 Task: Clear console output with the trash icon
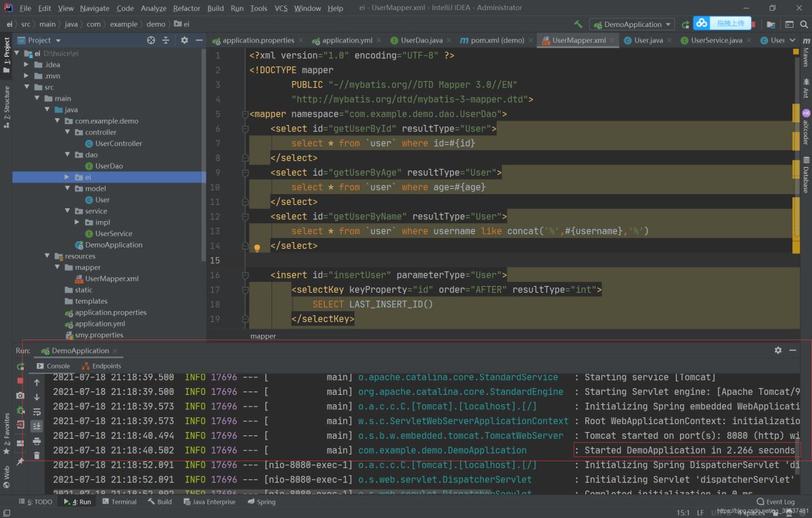tap(37, 456)
